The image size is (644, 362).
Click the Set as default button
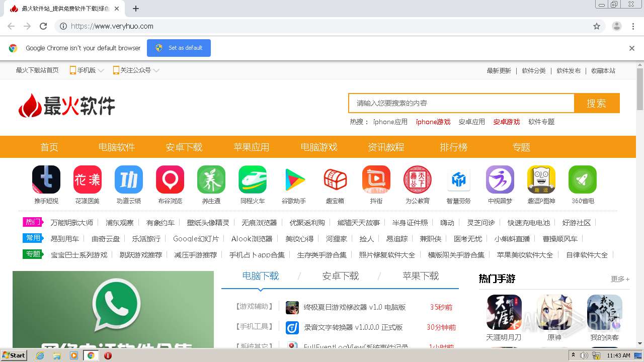click(179, 48)
